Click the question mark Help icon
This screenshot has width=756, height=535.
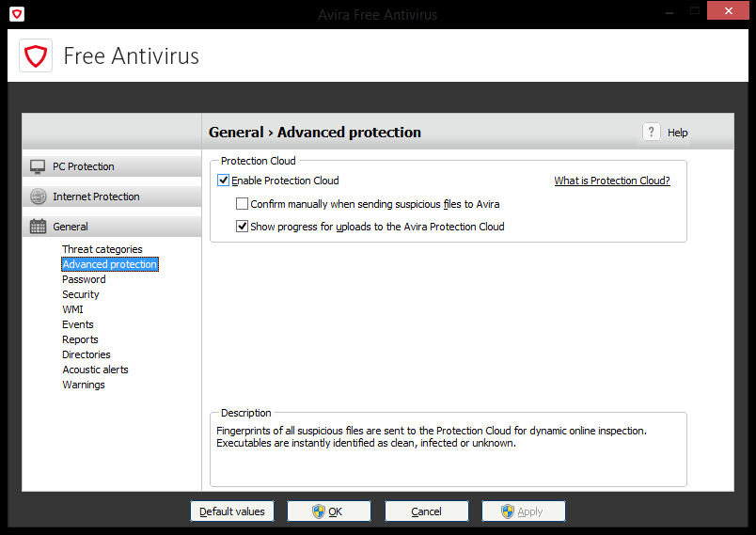point(651,132)
